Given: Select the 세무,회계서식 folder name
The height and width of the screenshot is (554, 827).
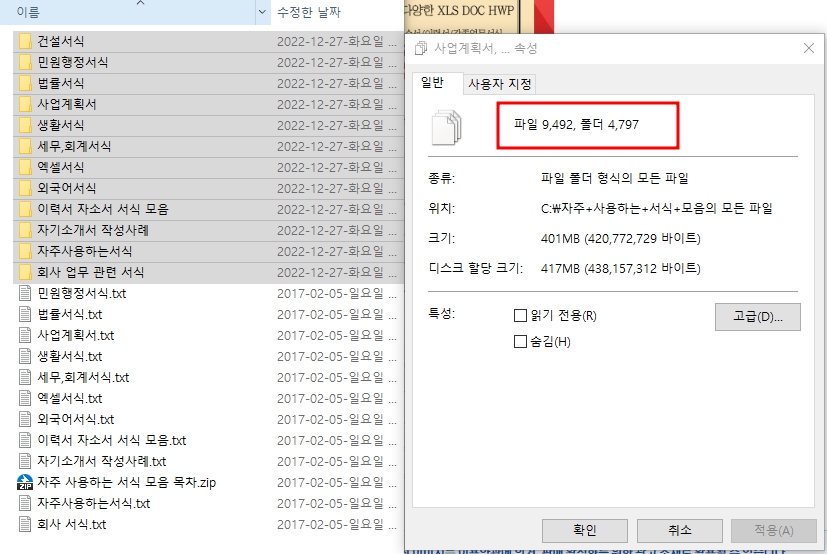Looking at the screenshot, I should 74,146.
